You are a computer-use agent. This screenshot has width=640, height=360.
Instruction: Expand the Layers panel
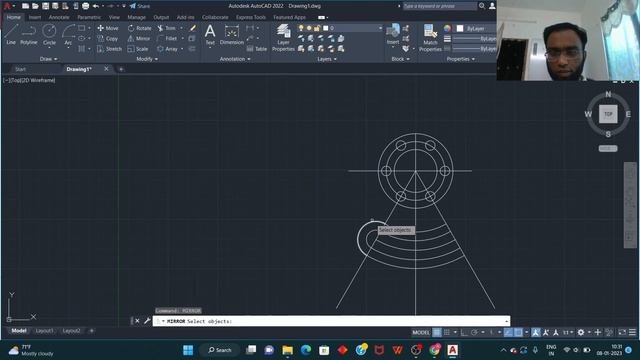[x=327, y=59]
